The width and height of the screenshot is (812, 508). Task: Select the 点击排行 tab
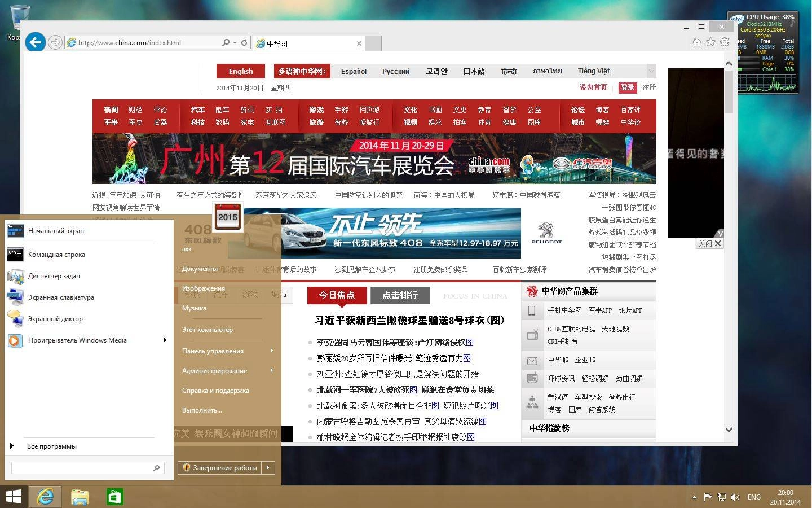click(x=400, y=295)
